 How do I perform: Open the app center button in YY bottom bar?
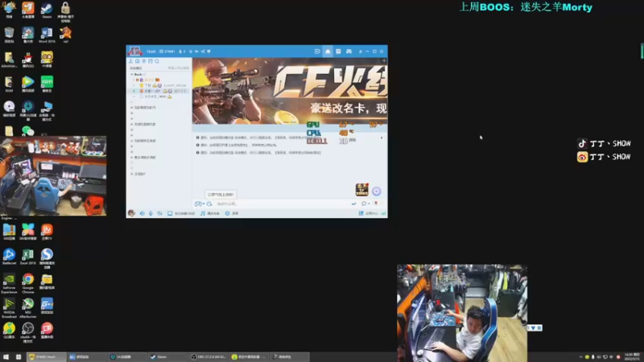[369, 213]
